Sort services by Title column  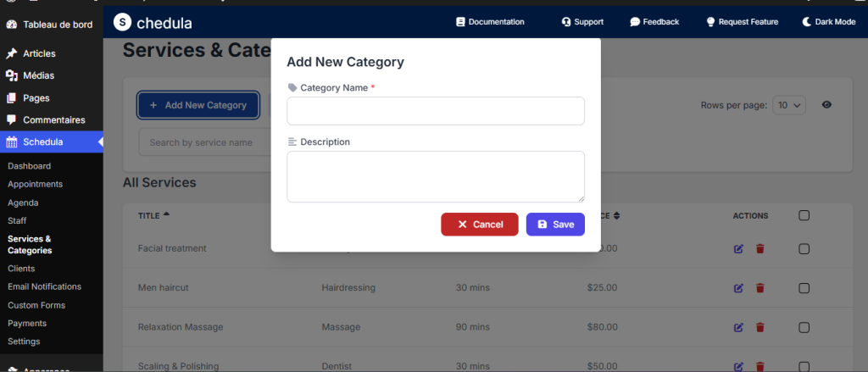point(153,215)
